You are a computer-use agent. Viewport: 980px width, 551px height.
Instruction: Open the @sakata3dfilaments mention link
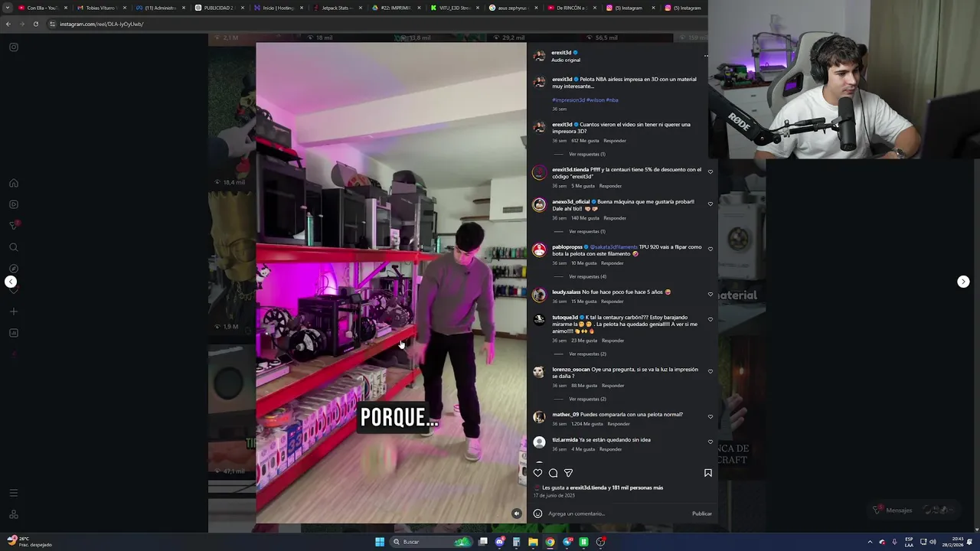coord(613,247)
